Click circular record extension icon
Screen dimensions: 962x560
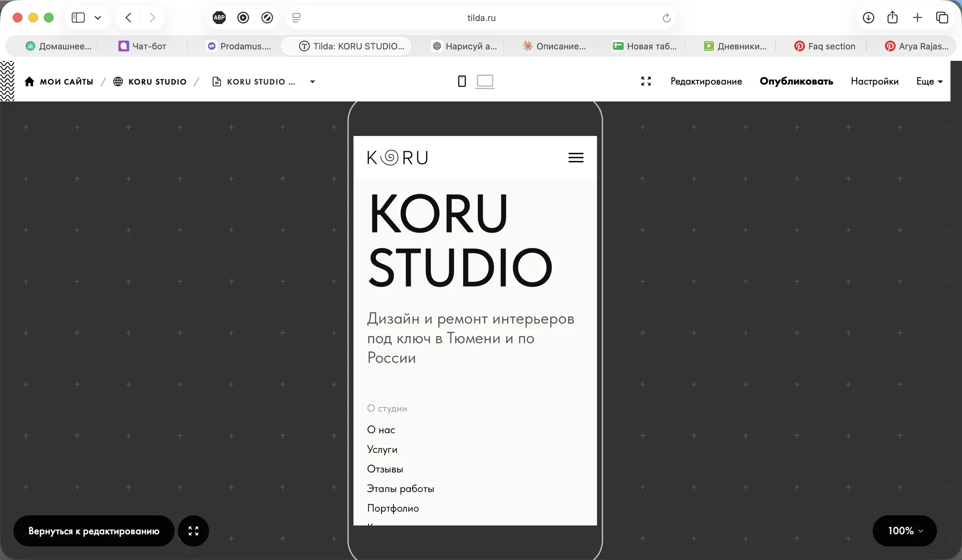[x=243, y=18]
